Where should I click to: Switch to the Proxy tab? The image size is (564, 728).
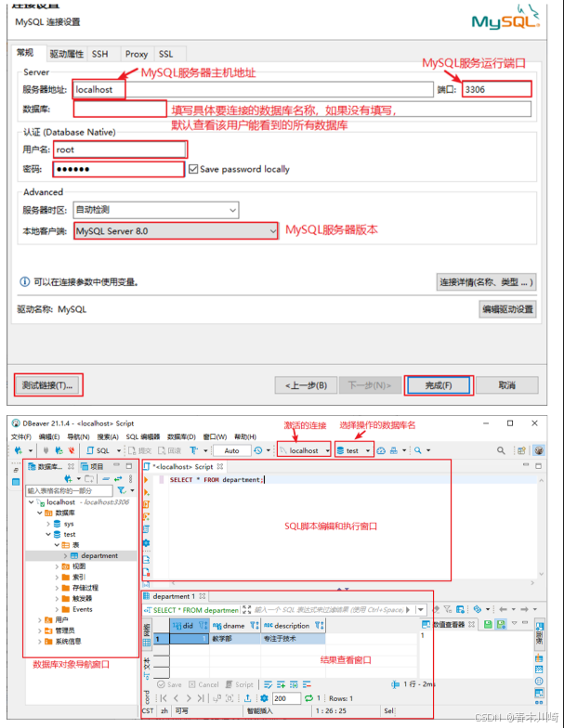(x=136, y=54)
